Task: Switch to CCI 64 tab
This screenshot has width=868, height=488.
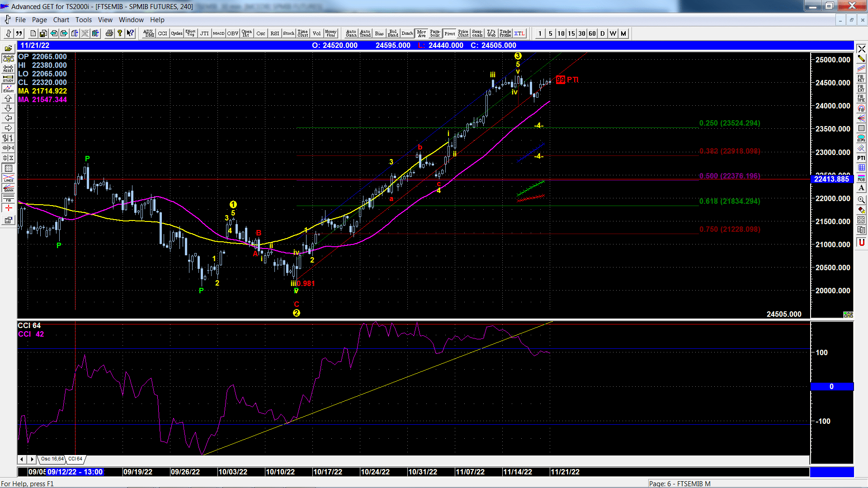Action: [x=75, y=459]
